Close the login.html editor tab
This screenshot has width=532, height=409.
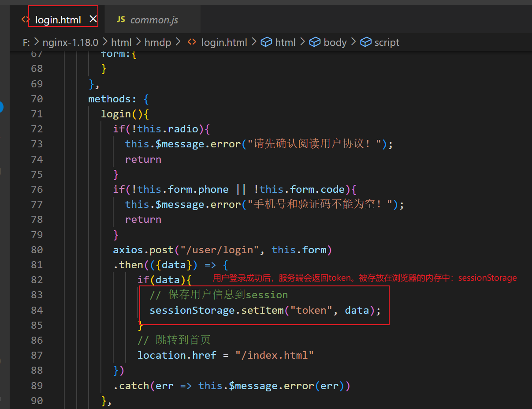[93, 19]
